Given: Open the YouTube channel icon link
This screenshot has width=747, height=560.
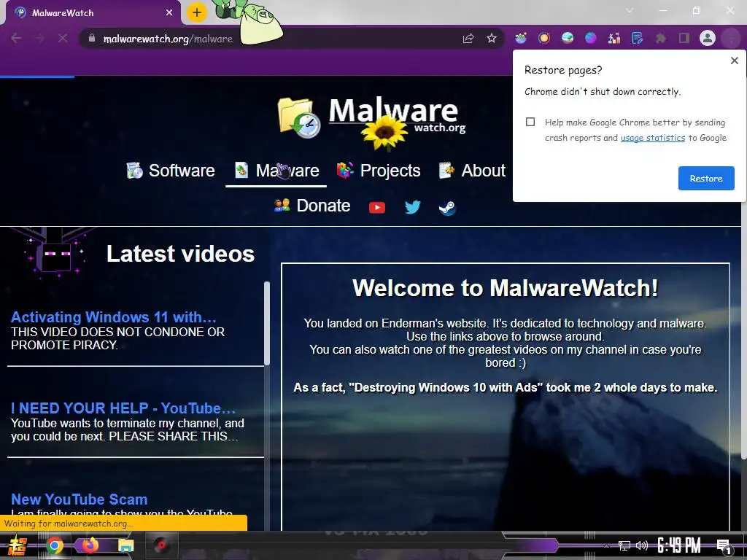Looking at the screenshot, I should tap(377, 207).
